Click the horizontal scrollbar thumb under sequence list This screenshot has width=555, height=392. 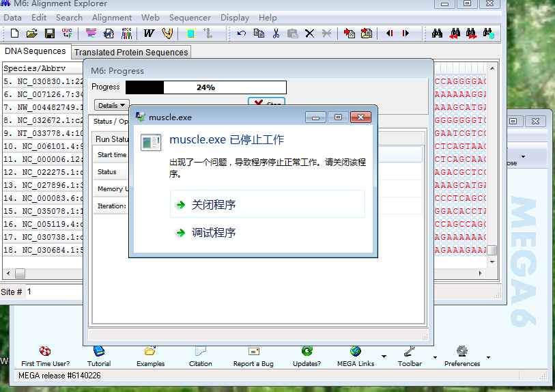tap(20, 273)
